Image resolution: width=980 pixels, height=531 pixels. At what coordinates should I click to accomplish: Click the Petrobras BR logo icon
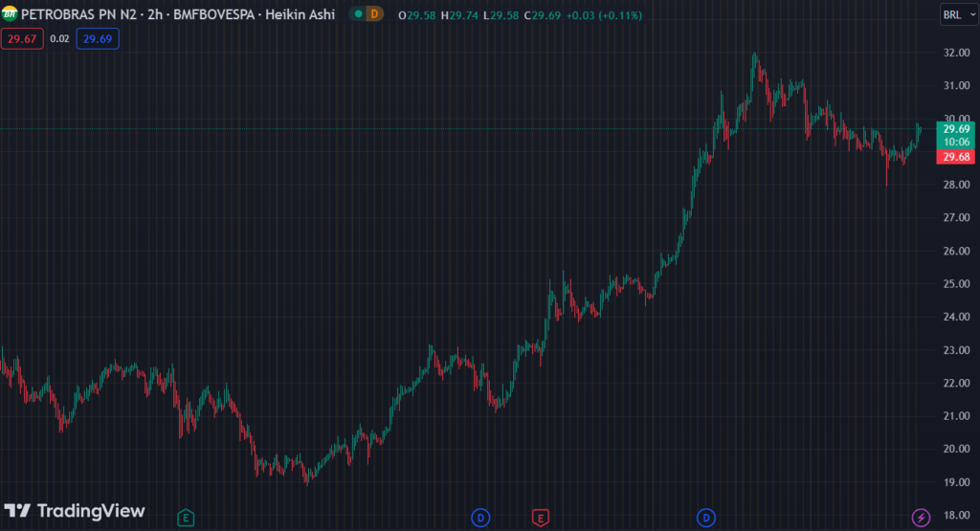tap(10, 13)
